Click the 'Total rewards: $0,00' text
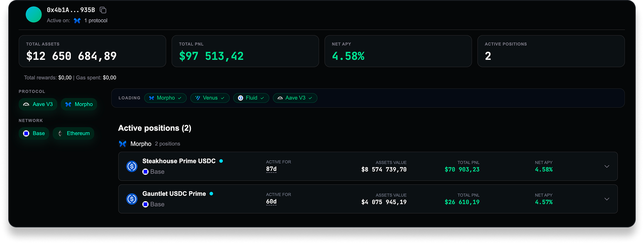The height and width of the screenshot is (244, 644). [48, 78]
